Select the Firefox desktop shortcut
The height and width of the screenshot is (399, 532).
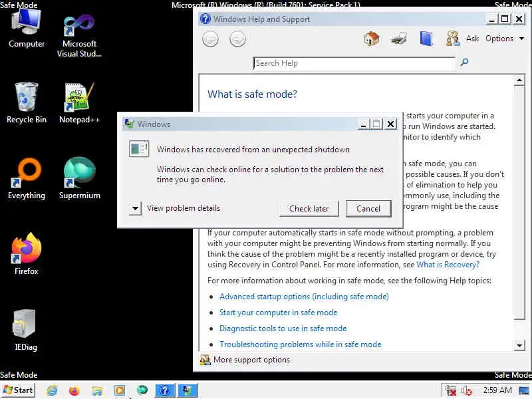coord(27,254)
